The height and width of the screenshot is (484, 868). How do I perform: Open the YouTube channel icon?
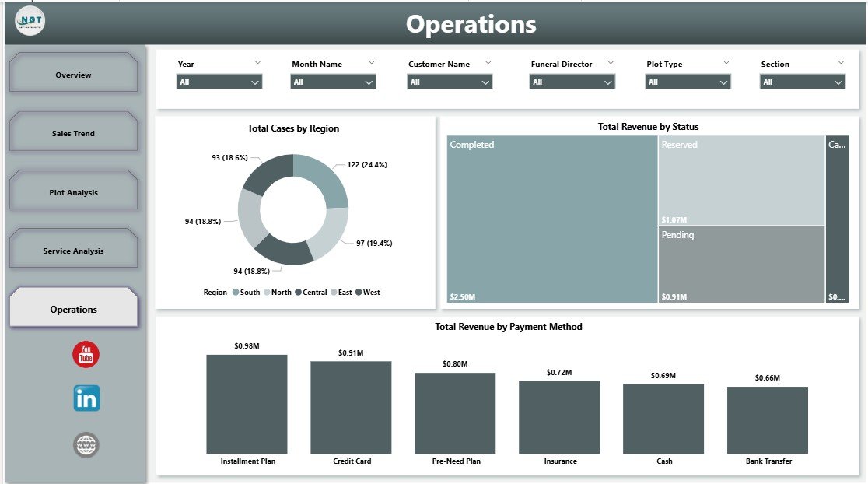[x=86, y=354]
